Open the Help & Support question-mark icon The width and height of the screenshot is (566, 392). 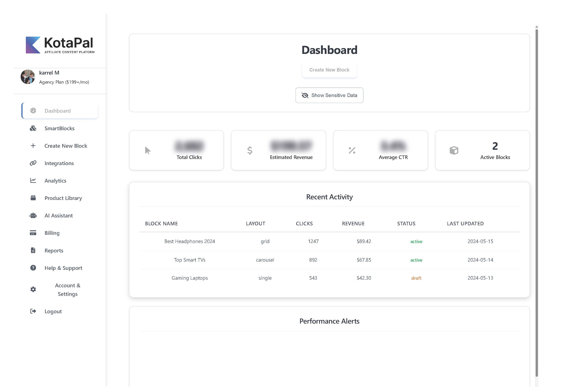coord(33,268)
